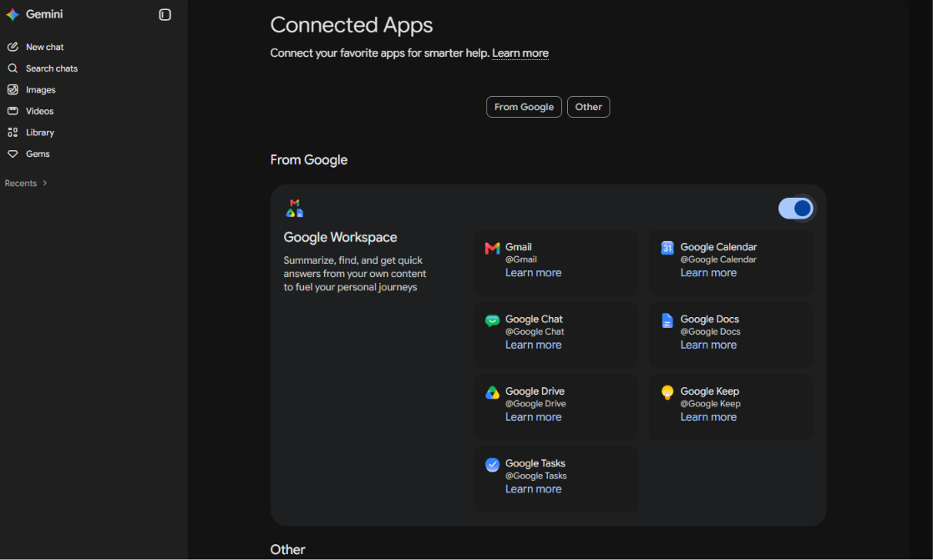This screenshot has height=560, width=933.
Task: Click the @Google Docs handle text
Action: (x=710, y=331)
